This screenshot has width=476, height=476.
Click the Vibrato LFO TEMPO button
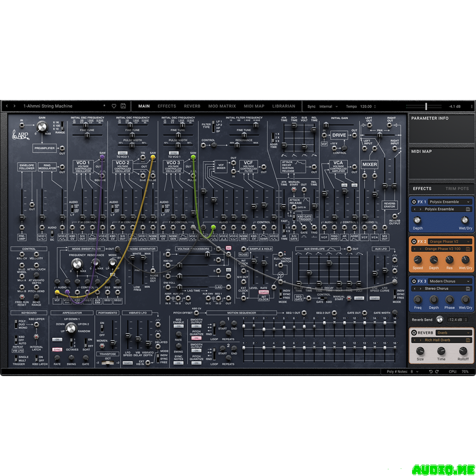pos(128,363)
